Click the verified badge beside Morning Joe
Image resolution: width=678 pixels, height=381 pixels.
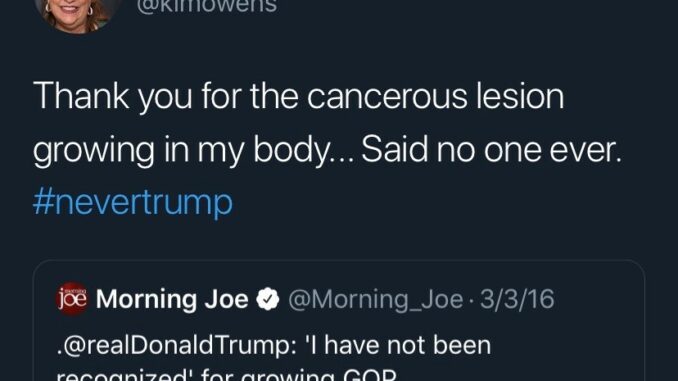point(268,299)
